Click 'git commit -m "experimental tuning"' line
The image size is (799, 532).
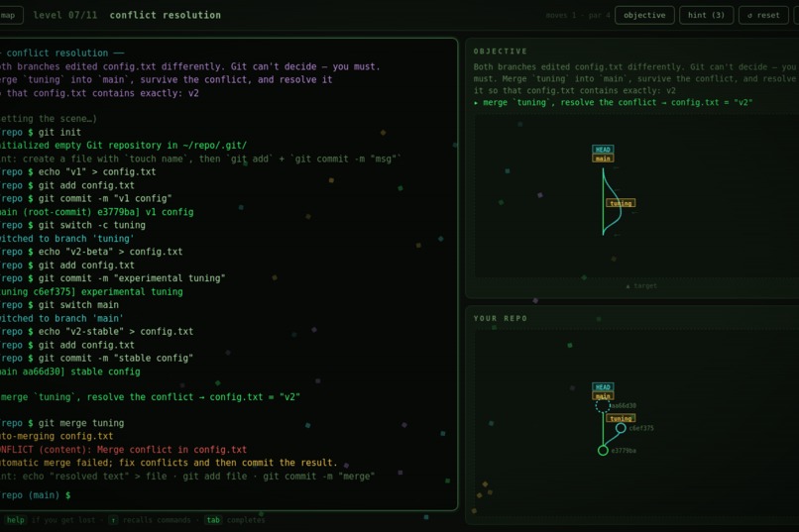(x=113, y=278)
